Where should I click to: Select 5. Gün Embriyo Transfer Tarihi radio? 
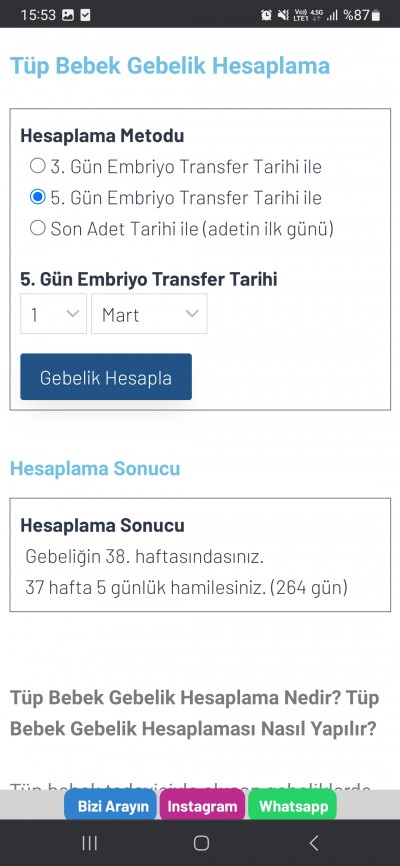click(x=38, y=197)
